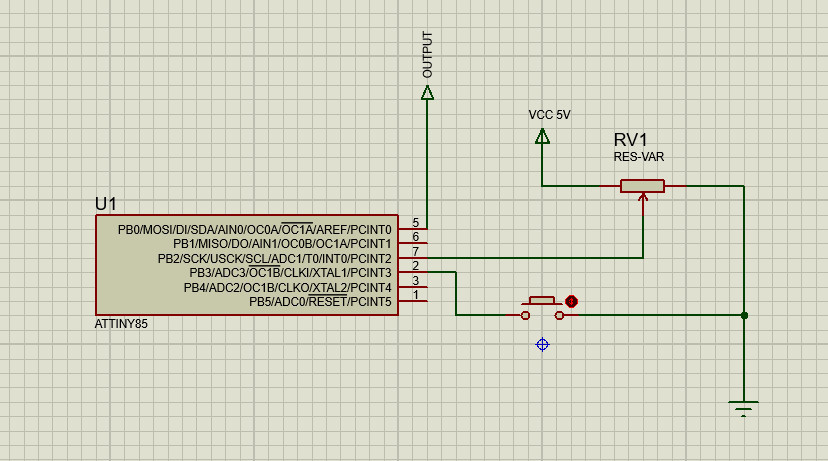828x461 pixels.
Task: Select the PB1/MISO/DO pin label
Action: (282, 244)
